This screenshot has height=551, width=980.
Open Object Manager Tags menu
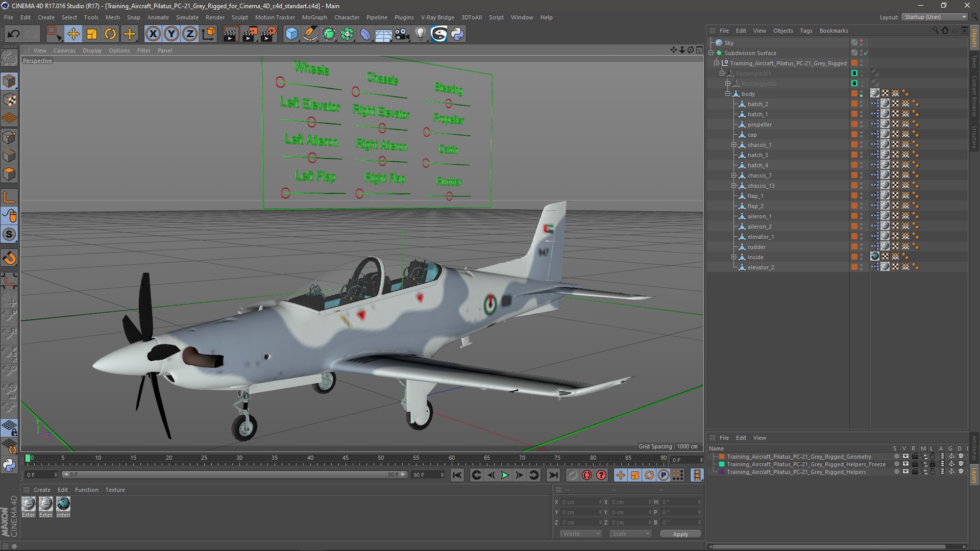click(806, 31)
